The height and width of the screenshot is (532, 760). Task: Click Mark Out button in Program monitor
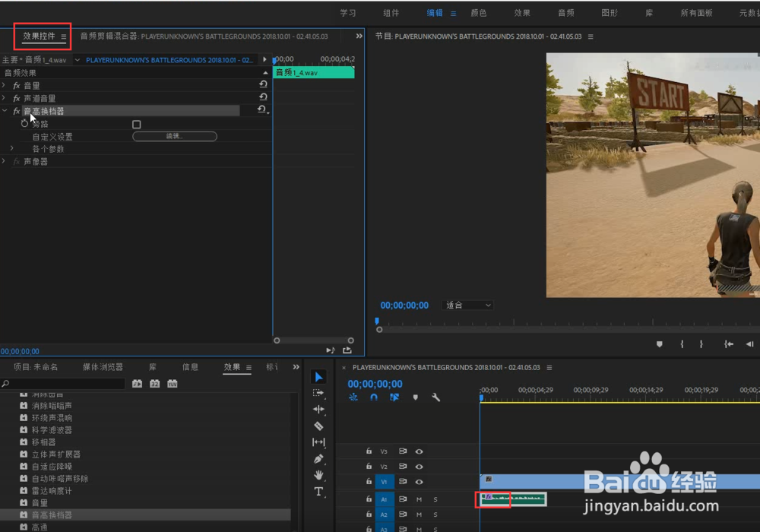tap(701, 344)
